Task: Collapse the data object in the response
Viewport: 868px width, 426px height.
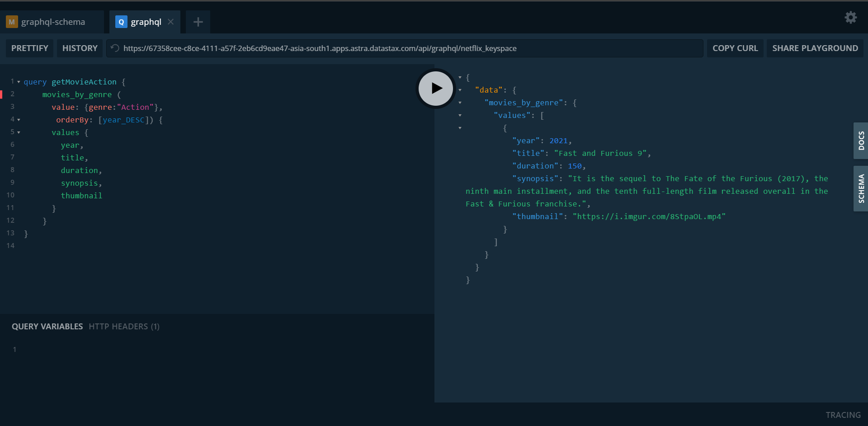Action: pos(460,90)
